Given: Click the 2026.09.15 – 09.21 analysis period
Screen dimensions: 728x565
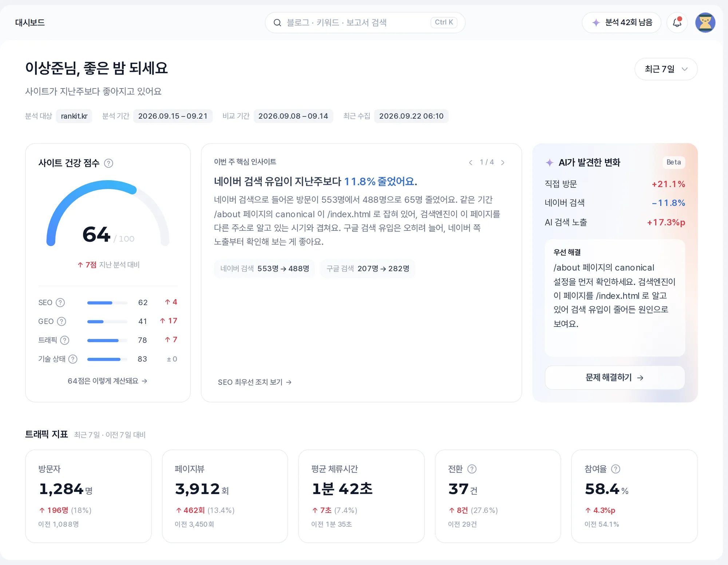Looking at the screenshot, I should [173, 116].
